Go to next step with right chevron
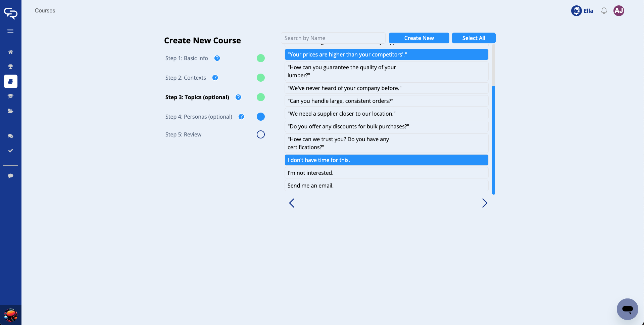The height and width of the screenshot is (325, 644). click(485, 203)
